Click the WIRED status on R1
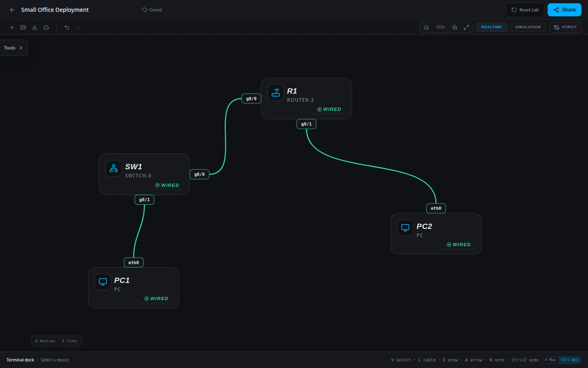588x368 pixels. click(x=329, y=109)
